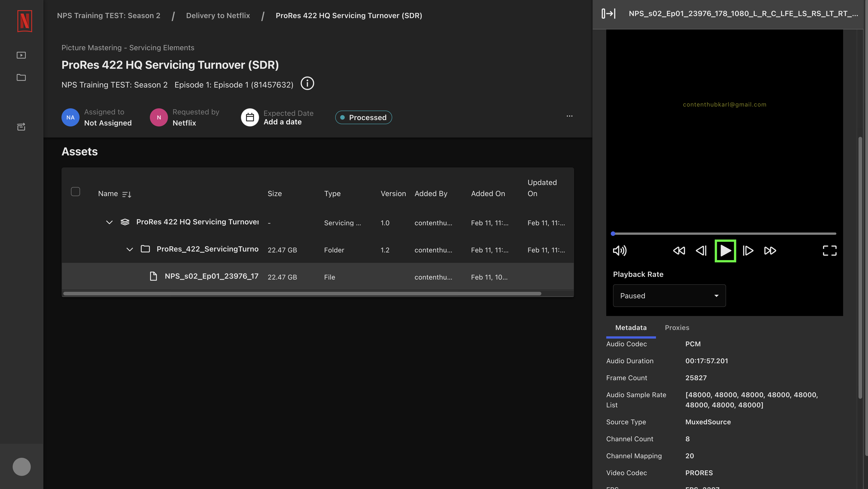Click the Channel Count value 8
The image size is (868, 489).
tap(687, 439)
